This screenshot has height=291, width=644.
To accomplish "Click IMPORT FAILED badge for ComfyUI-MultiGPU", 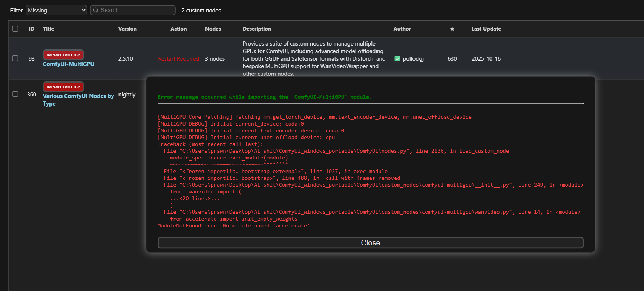I will coord(63,55).
